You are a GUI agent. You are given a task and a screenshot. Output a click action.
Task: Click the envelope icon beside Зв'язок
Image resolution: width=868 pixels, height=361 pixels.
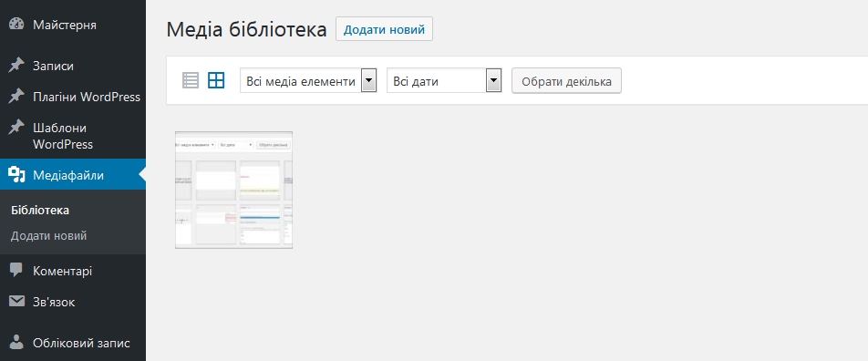pos(16,301)
